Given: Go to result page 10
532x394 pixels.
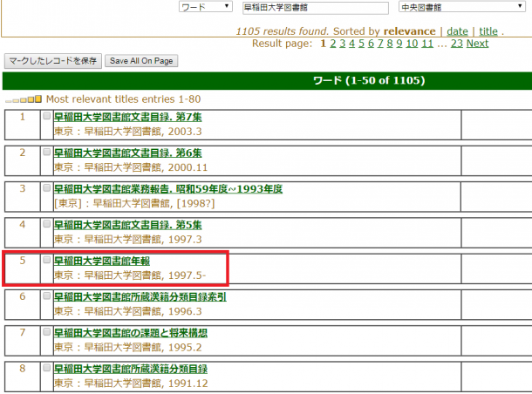Looking at the screenshot, I should click(412, 44).
